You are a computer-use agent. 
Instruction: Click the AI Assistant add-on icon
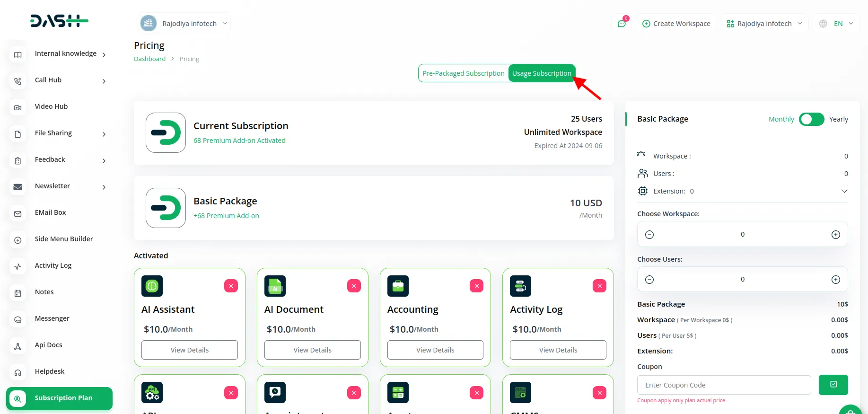(152, 286)
